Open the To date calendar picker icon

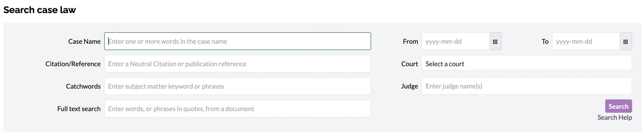click(625, 42)
